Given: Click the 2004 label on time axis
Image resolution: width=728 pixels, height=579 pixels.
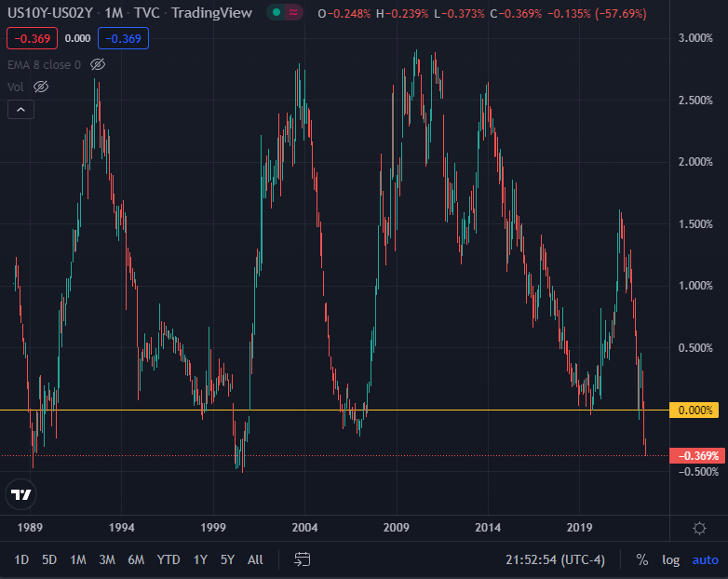Looking at the screenshot, I should pyautogui.click(x=304, y=528).
